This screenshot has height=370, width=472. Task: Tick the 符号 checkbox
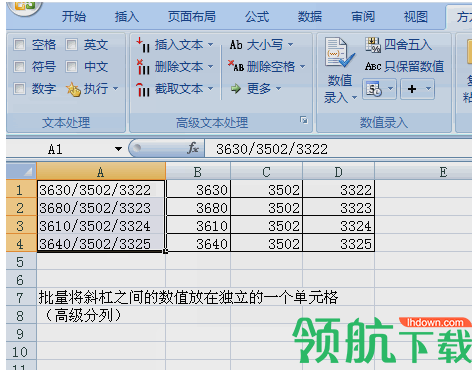(19, 66)
